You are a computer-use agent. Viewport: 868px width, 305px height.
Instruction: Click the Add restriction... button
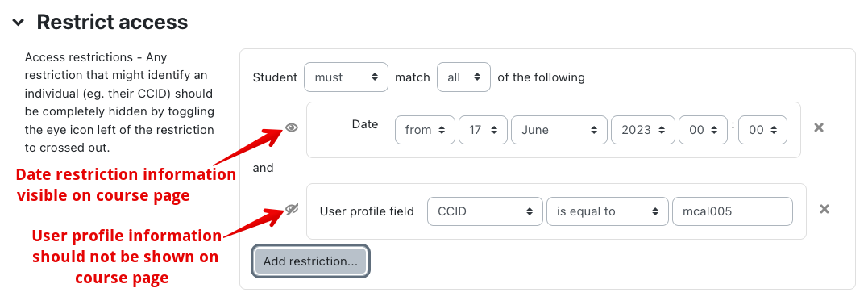coord(310,261)
